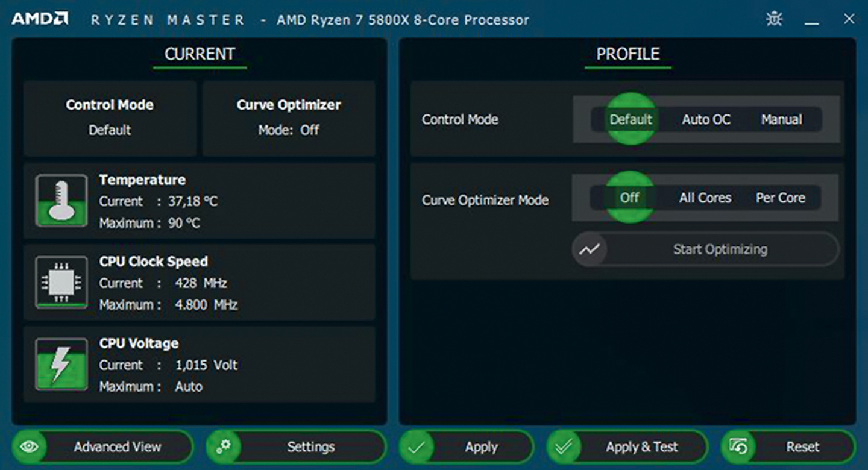Click the eye icon on Advanced View
The image size is (868, 470).
pos(30,447)
